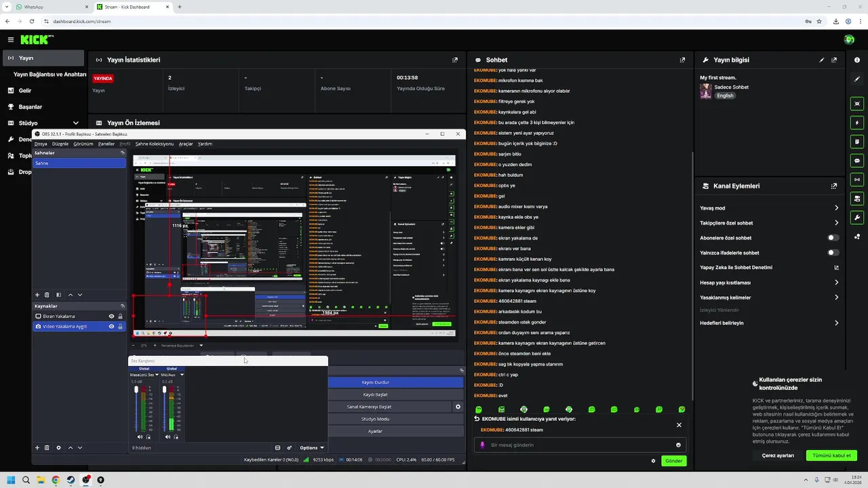Click Çerez ayarları button
The image size is (868, 488).
coord(778,455)
